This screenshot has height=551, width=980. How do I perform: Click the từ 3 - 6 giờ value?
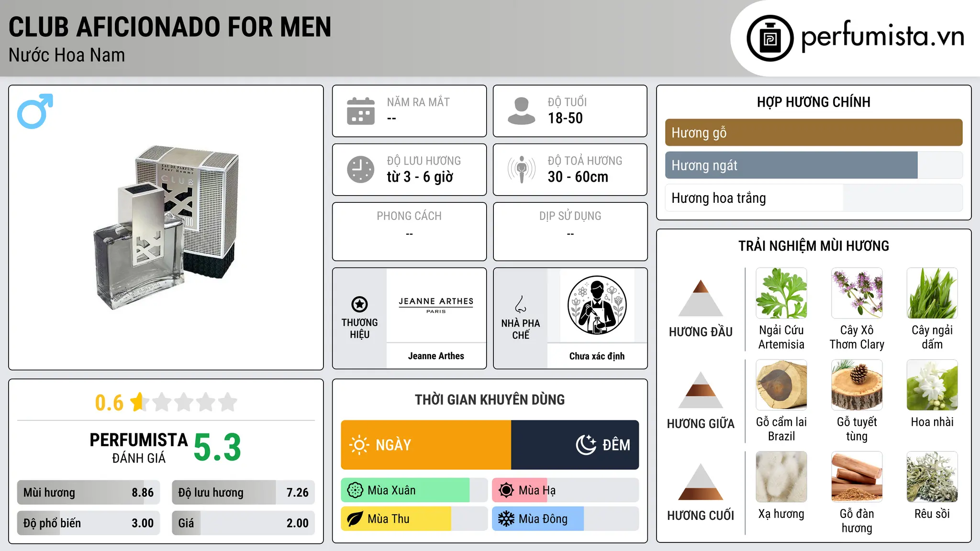click(x=420, y=177)
